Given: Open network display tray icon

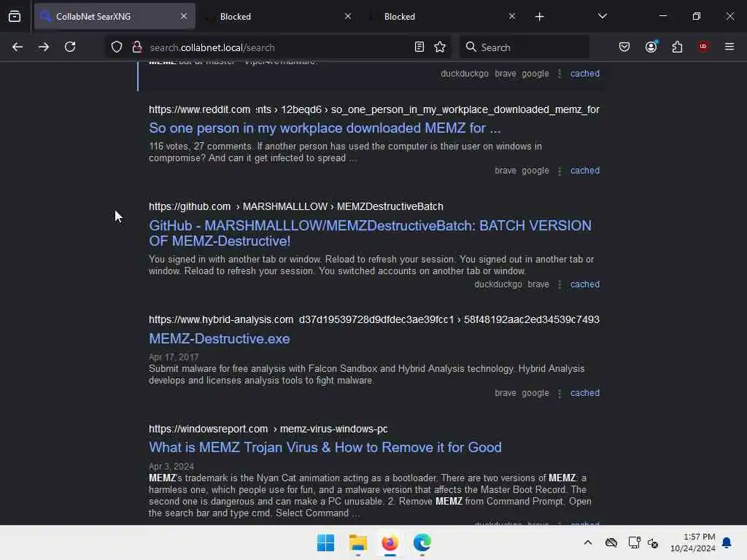Looking at the screenshot, I should (634, 542).
